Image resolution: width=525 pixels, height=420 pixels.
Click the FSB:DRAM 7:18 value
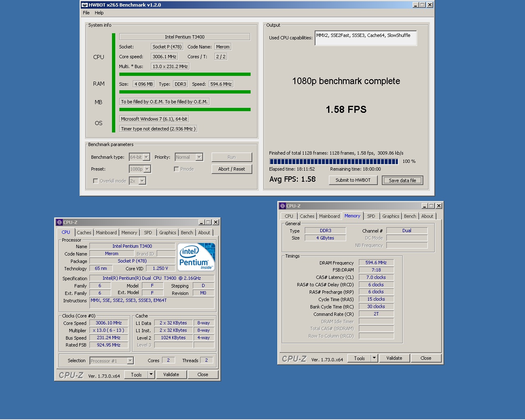376,270
